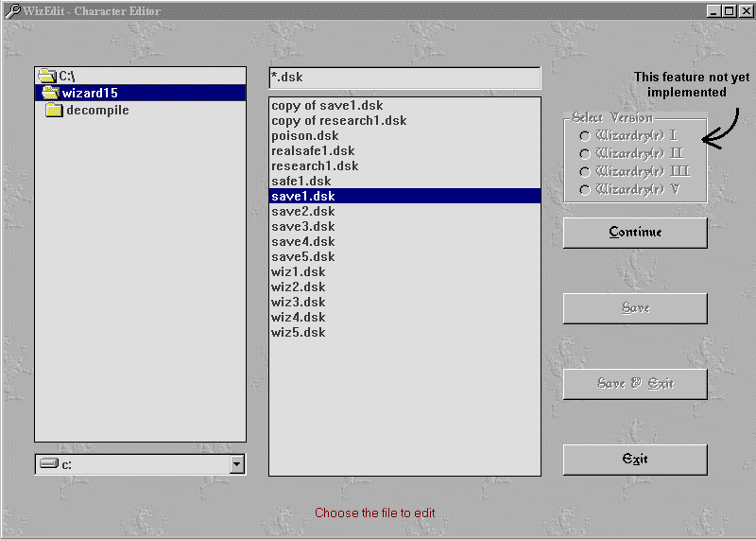This screenshot has width=756, height=539.
Task: Select the C:\ root directory entry
Action: tap(140, 76)
